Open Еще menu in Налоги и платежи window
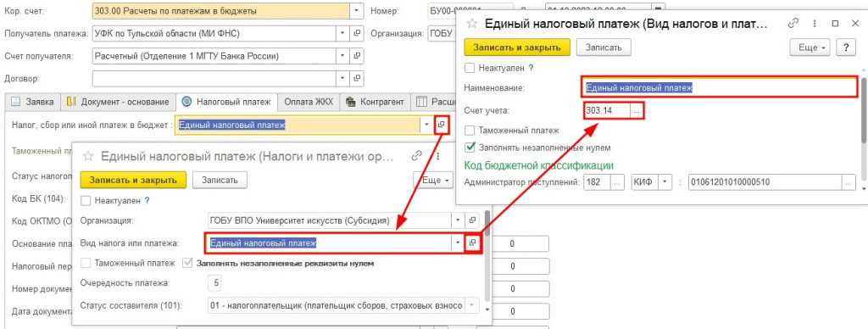 pyautogui.click(x=433, y=180)
